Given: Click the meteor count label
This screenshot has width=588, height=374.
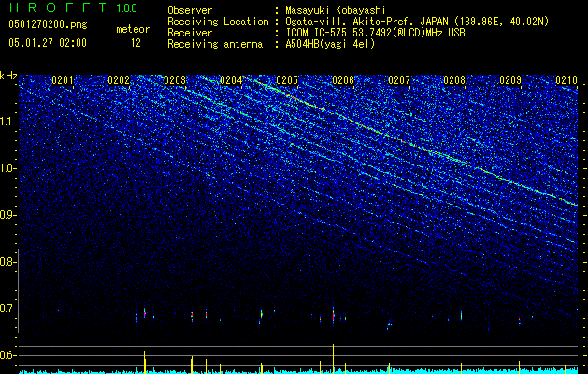Looking at the screenshot, I should pos(133,29).
